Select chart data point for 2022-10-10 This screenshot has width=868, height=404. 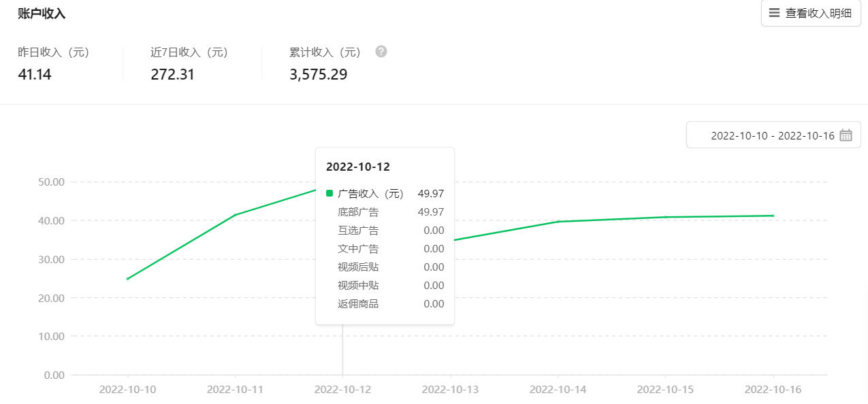coord(127,279)
